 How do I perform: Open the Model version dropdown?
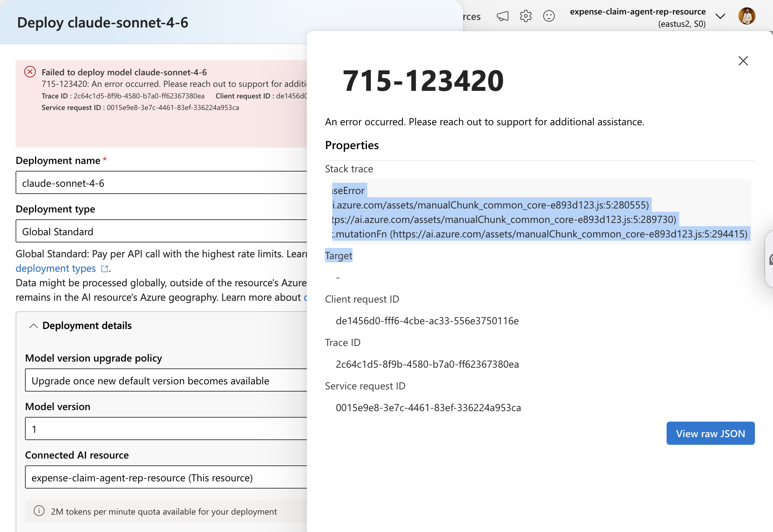click(166, 428)
